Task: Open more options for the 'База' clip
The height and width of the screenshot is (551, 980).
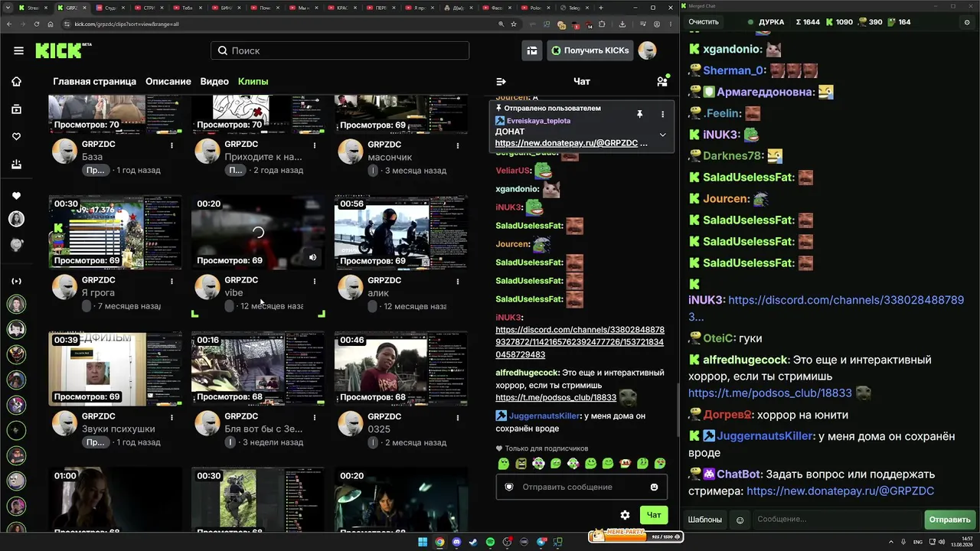Action: (x=171, y=145)
